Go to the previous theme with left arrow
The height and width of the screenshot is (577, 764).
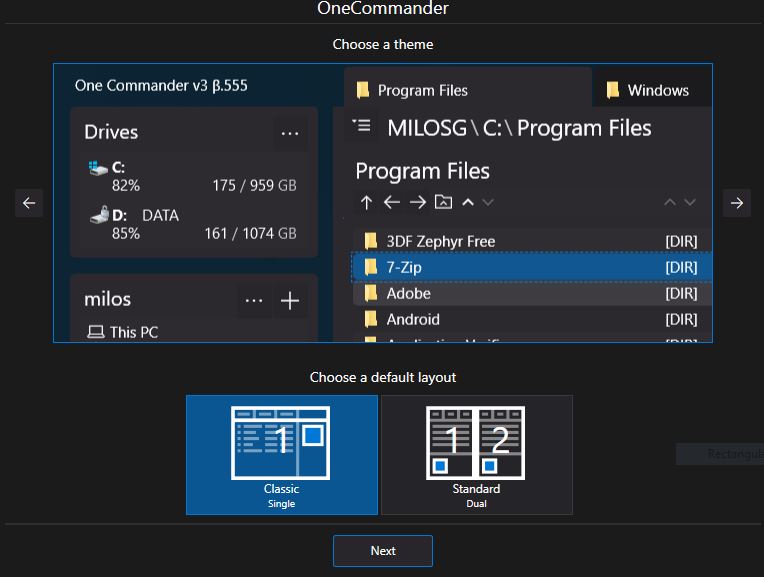pos(29,203)
